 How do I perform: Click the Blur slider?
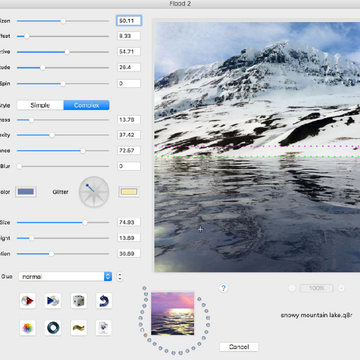pyautogui.click(x=63, y=166)
